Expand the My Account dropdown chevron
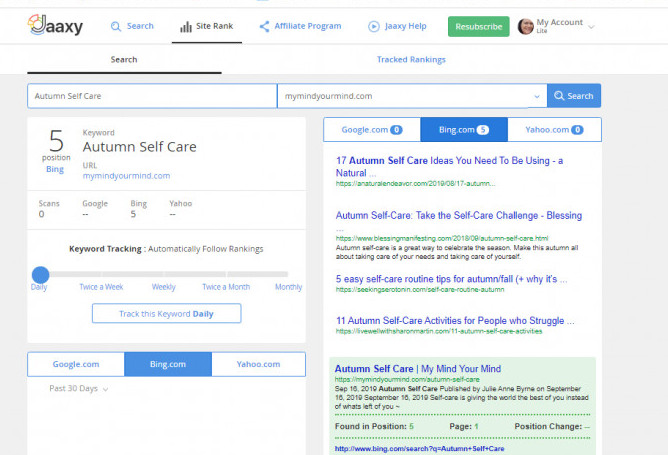Viewport: 668px width, 455px height. (591, 27)
